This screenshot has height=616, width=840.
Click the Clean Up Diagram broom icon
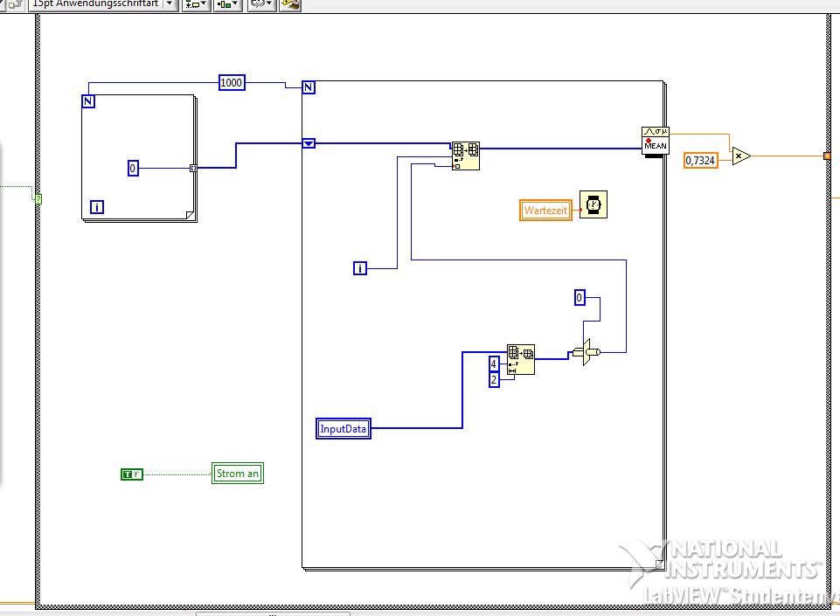tap(290, 4)
